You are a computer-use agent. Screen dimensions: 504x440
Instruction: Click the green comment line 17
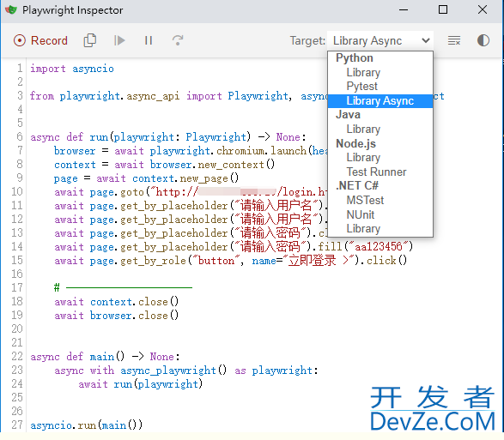123,288
